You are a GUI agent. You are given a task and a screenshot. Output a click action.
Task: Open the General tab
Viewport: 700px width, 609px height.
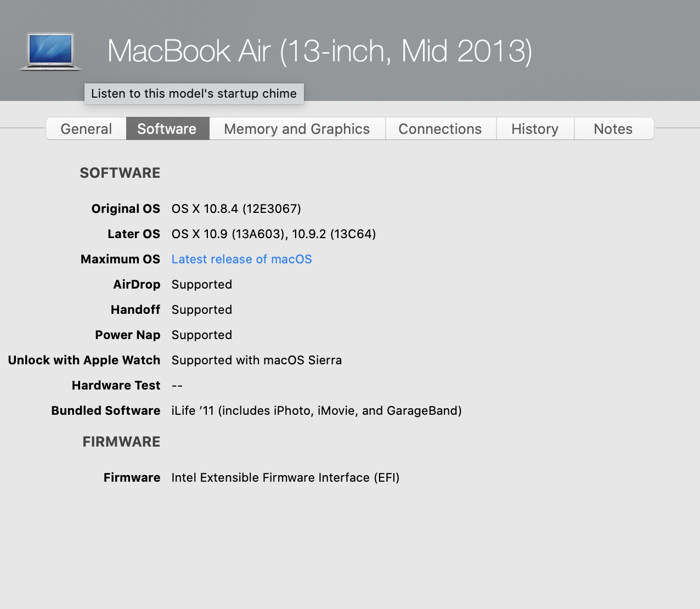pyautogui.click(x=86, y=129)
